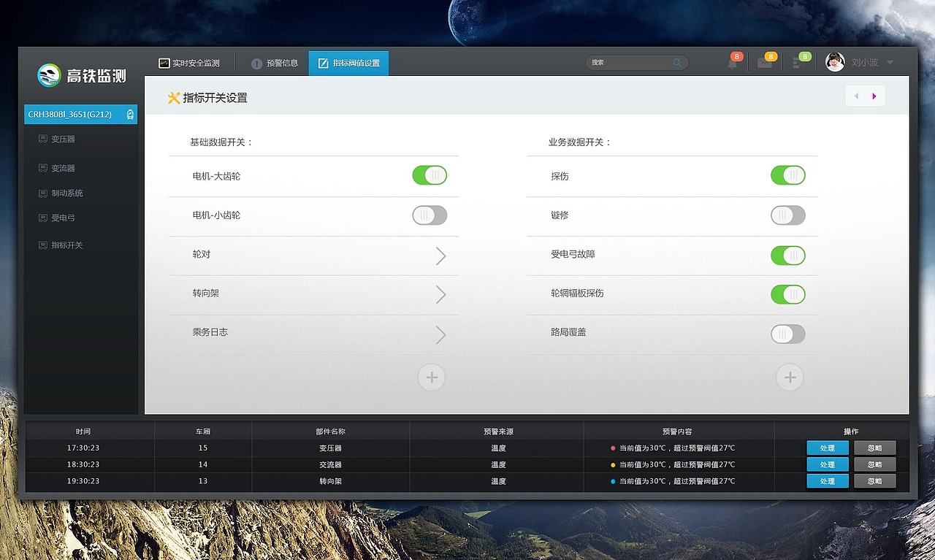Click the icon beside 受电弓 in sidebar
Viewport: 935px width, 560px height.
point(42,218)
